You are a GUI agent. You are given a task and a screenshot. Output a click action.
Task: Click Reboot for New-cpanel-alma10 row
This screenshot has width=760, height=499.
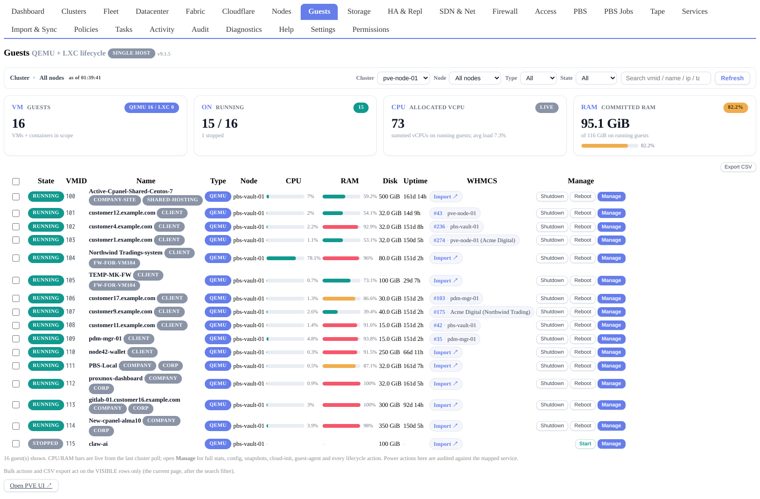[583, 426]
